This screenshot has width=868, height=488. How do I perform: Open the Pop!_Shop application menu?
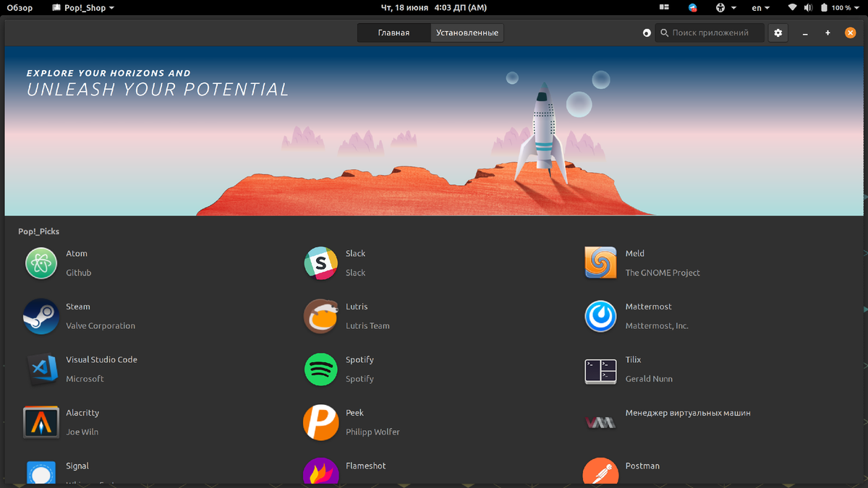point(84,8)
